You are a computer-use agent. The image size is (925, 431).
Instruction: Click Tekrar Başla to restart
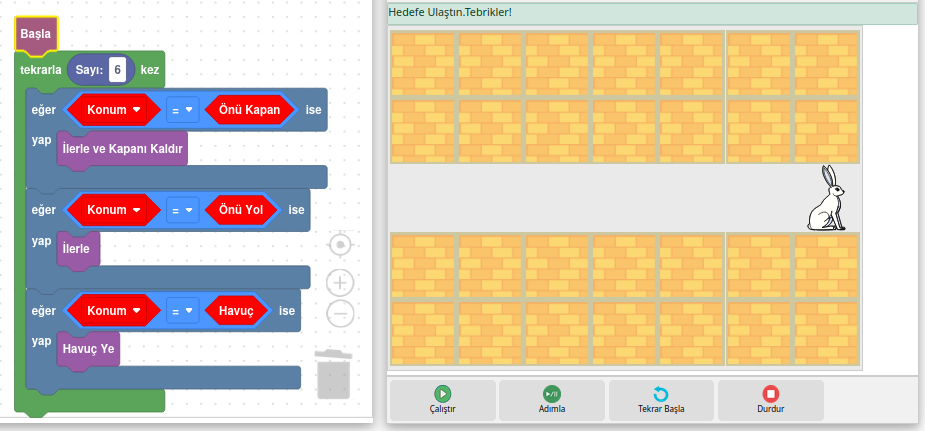(660, 400)
